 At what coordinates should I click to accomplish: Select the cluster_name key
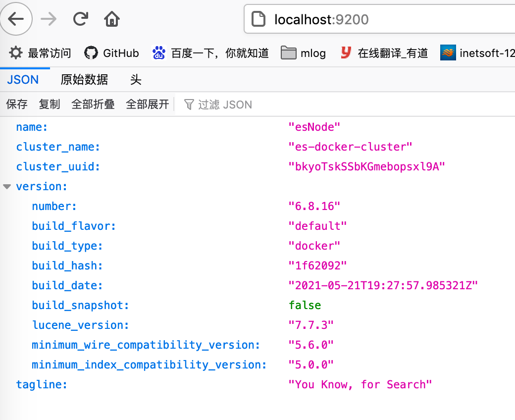[58, 147]
